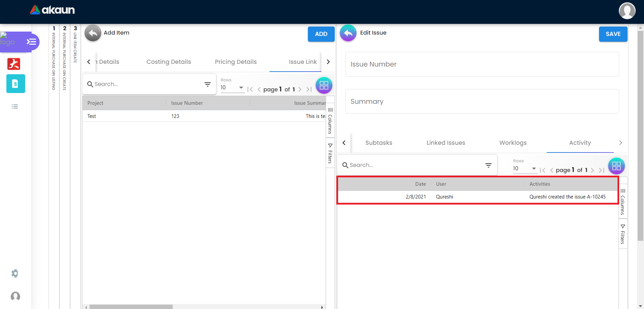Click the Issue Link table horizontal scrollbar

(x=131, y=307)
